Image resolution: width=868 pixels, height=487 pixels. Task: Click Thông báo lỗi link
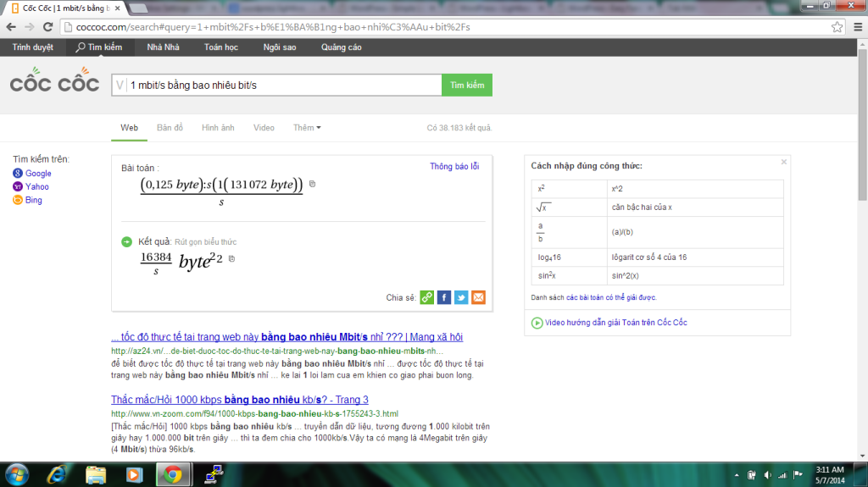pos(454,166)
